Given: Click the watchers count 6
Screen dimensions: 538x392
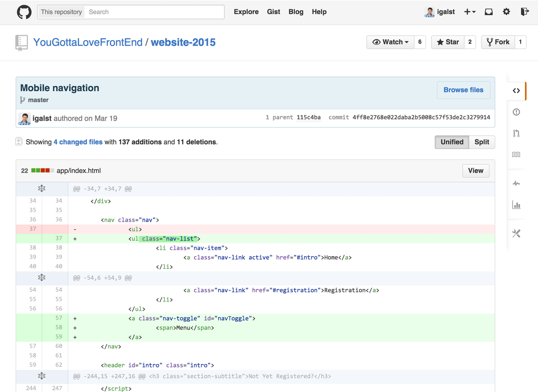Looking at the screenshot, I should (420, 42).
